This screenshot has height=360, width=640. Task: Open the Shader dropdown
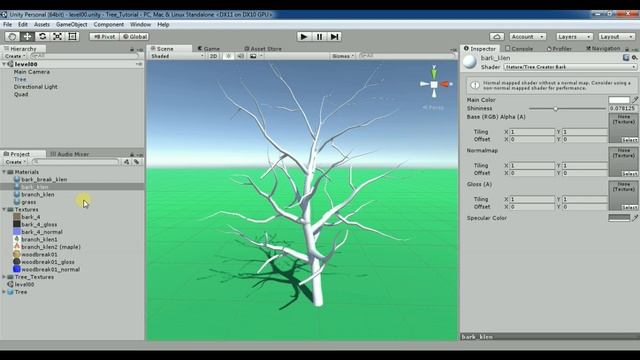tap(570, 67)
